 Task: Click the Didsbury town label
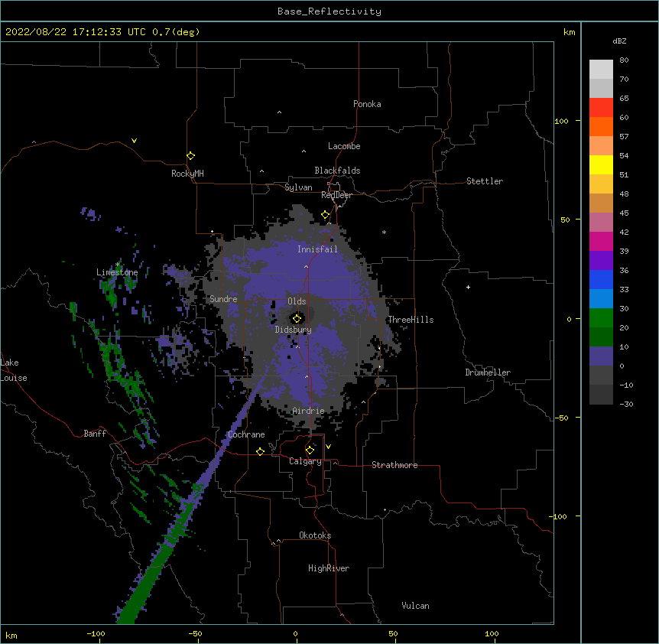point(293,330)
